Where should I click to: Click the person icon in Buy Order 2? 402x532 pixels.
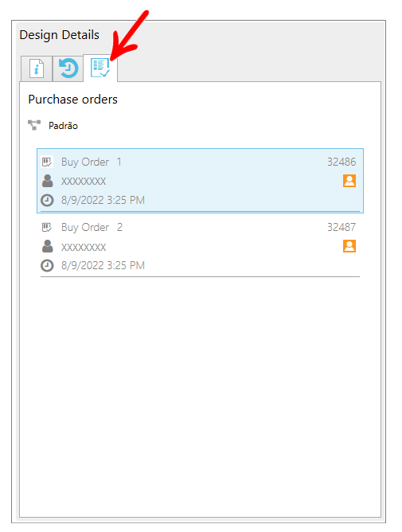point(48,246)
